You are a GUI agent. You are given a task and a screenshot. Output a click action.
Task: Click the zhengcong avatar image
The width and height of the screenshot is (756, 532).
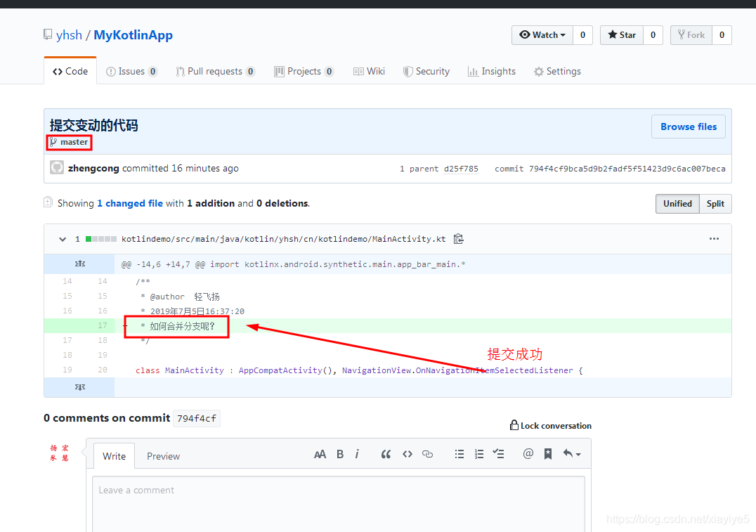click(57, 167)
